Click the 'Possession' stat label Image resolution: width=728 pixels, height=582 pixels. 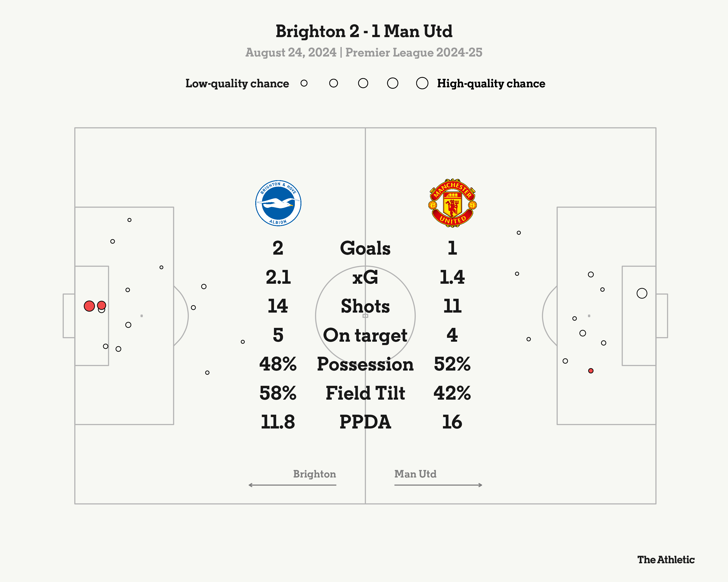point(365,364)
